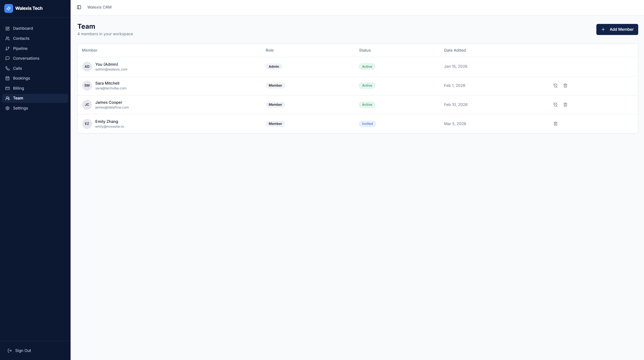Select the Invited status badge for Emily Zhang
The height and width of the screenshot is (360, 644).
tap(367, 124)
